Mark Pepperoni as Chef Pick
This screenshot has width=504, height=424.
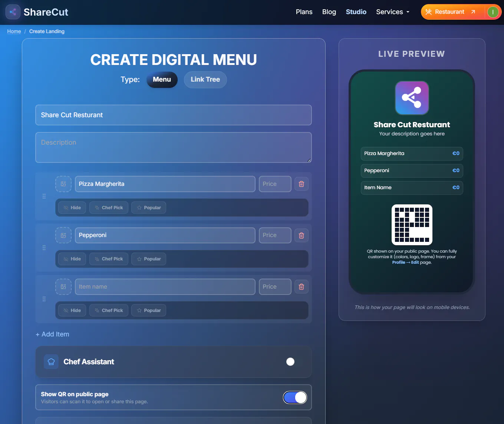[x=109, y=259]
